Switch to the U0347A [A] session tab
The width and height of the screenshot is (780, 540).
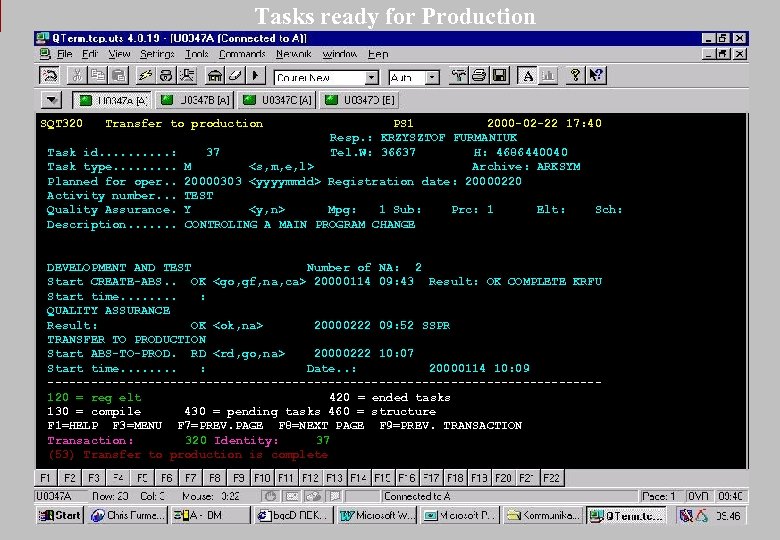click(x=112, y=100)
